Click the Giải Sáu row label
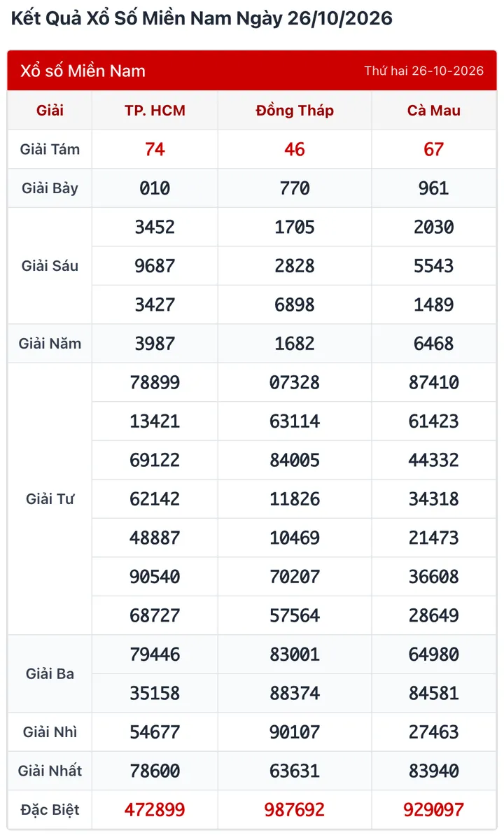 pos(50,266)
